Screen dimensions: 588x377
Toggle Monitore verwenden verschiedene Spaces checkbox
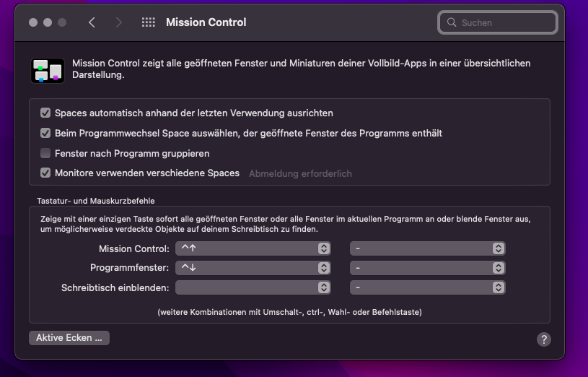pyautogui.click(x=45, y=173)
